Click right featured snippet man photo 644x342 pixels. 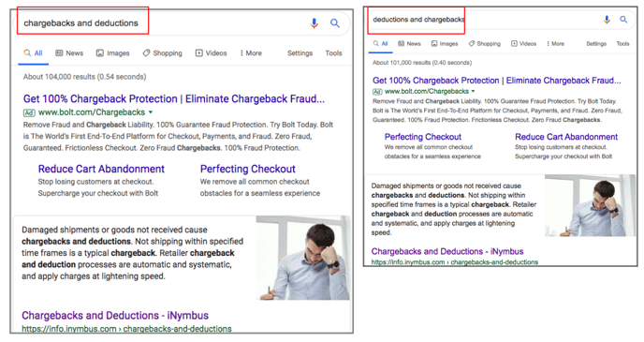tap(590, 205)
